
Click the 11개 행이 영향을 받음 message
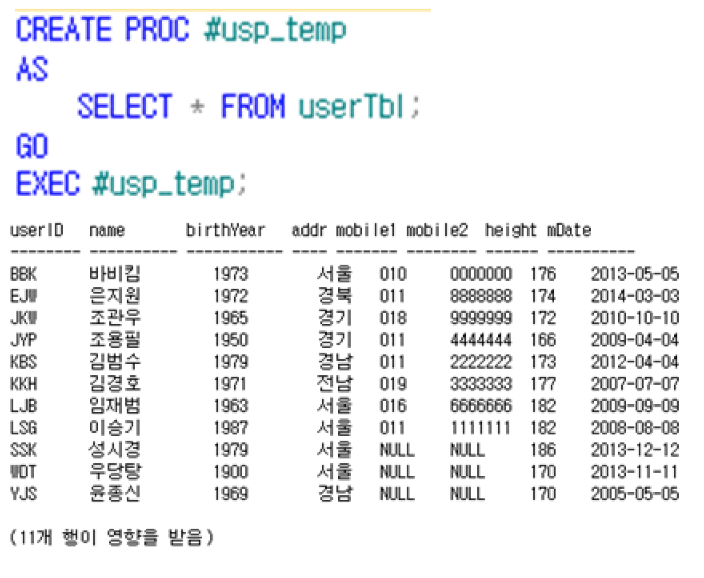111,537
